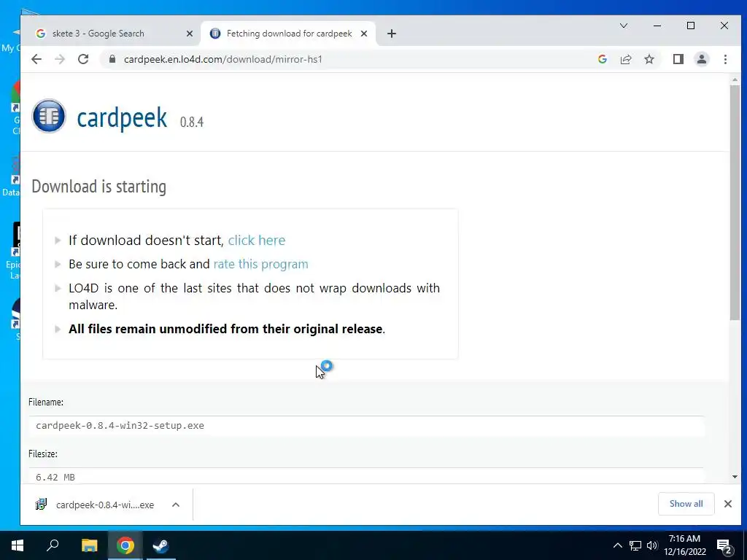Click the Google icon in address bar
Screen dimensions: 747x560
point(602,59)
